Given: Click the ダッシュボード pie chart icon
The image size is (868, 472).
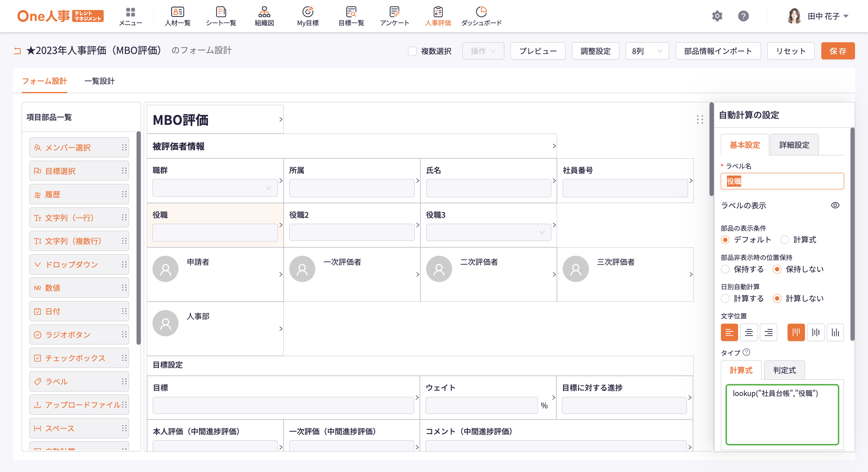Looking at the screenshot, I should click(481, 12).
